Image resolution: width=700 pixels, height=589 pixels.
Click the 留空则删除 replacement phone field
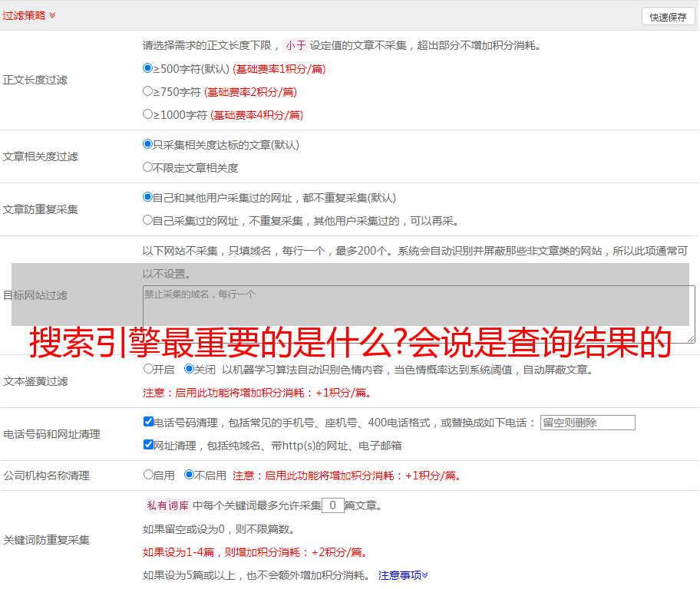tap(587, 423)
